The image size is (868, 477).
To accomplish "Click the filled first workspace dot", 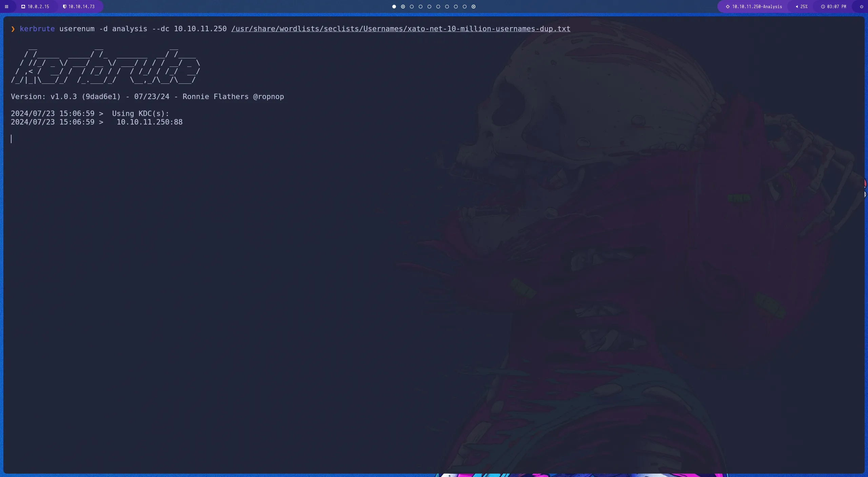I will (394, 6).
